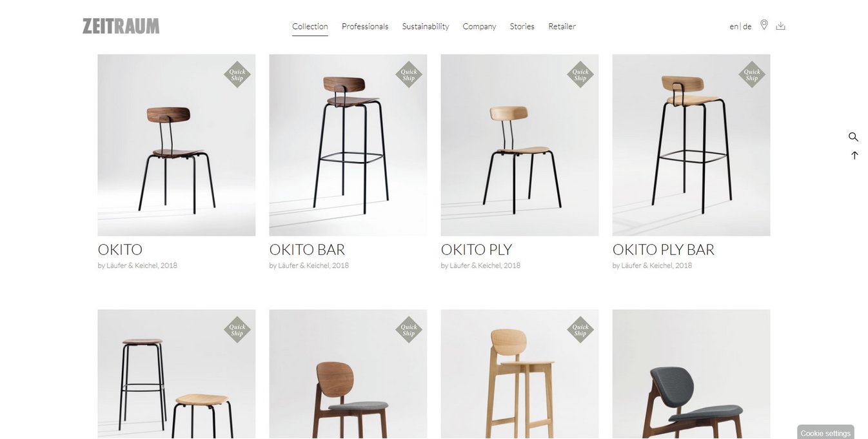
Task: Go to the Sustainability menu item
Action: click(426, 26)
